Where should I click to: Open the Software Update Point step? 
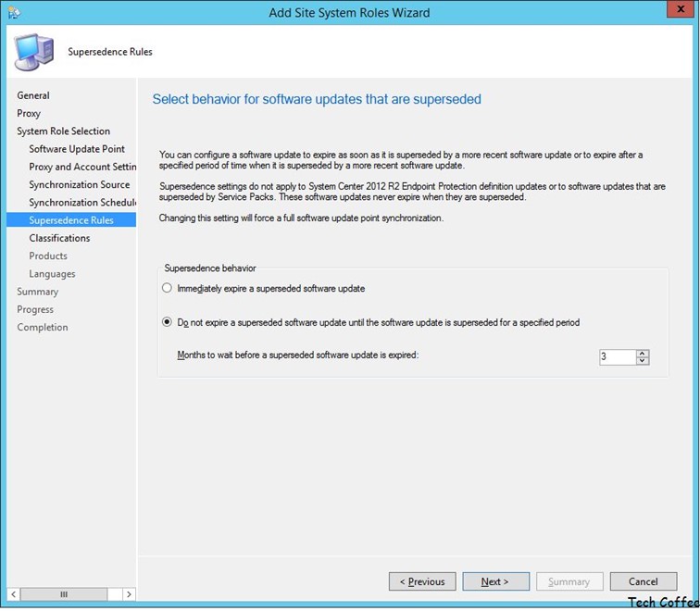pyautogui.click(x=77, y=149)
